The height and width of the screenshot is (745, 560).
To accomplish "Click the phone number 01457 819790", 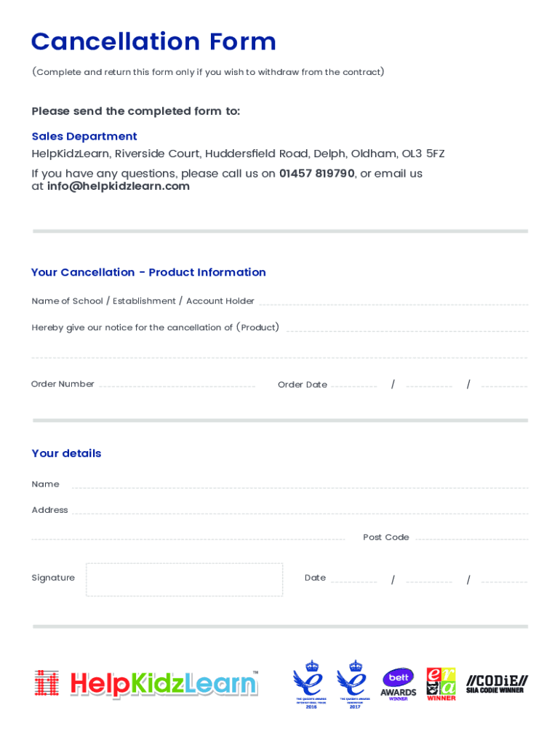I will coord(316,174).
